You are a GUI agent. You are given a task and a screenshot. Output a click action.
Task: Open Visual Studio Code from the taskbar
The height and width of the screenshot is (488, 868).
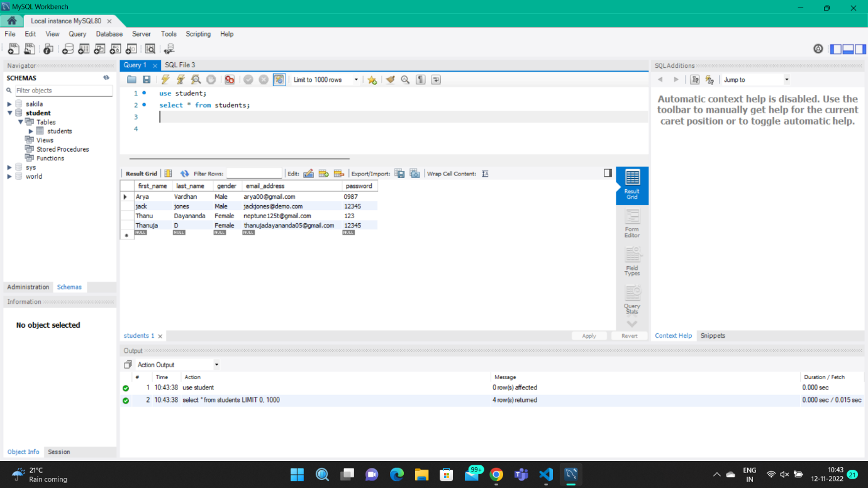[x=546, y=475]
